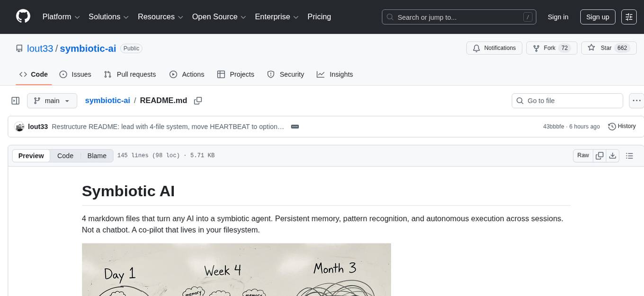Copy the README.md file path

tap(198, 101)
